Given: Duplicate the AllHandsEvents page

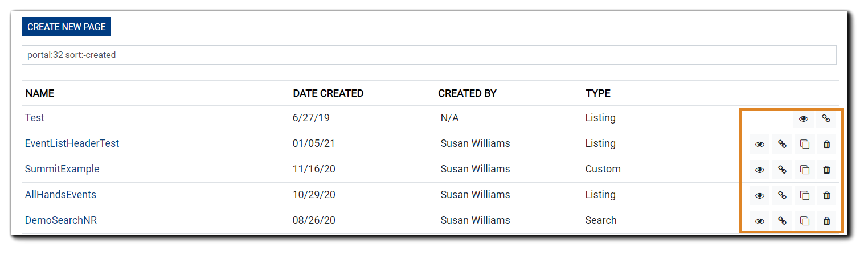Looking at the screenshot, I should (804, 195).
